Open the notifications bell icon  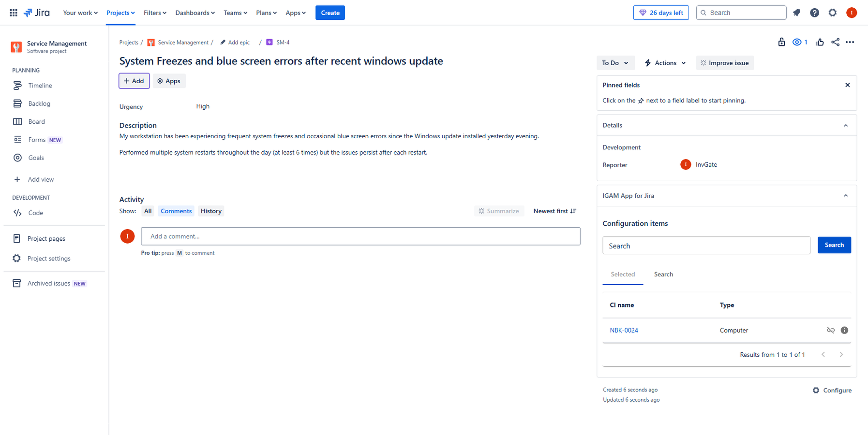(796, 13)
